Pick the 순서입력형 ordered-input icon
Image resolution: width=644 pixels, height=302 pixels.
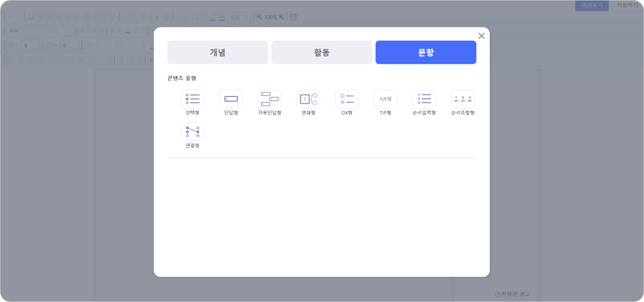[x=424, y=99]
